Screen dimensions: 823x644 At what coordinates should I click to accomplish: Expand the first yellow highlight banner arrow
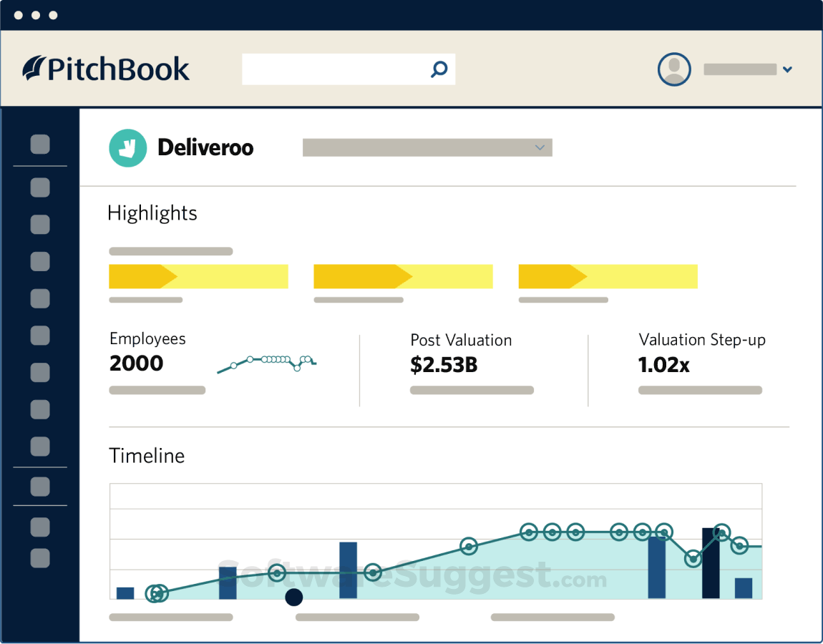143,276
